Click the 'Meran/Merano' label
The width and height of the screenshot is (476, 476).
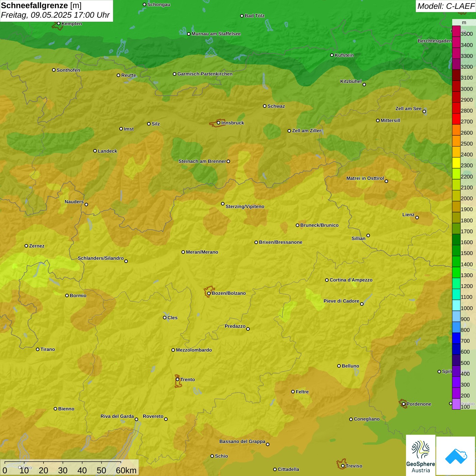(x=202, y=252)
